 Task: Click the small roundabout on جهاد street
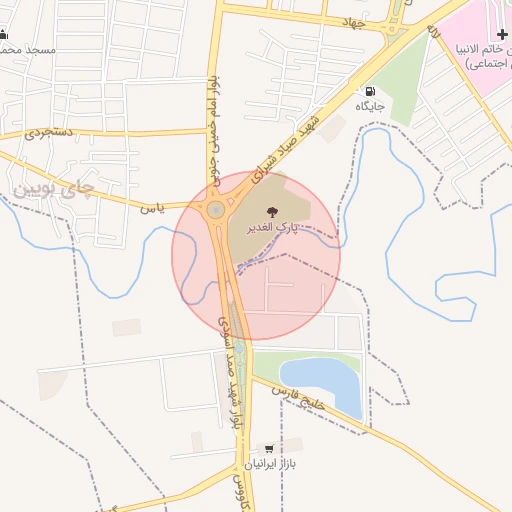[x=392, y=29]
